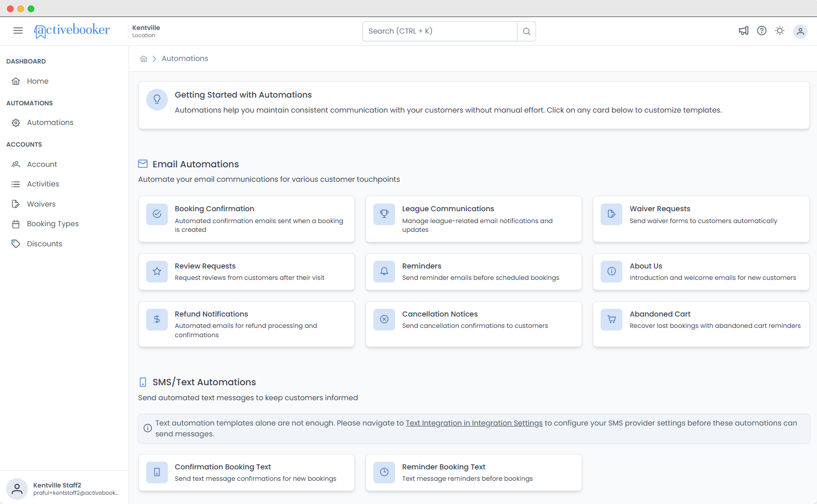
Task: Click "Email Automations" section heading
Action: (196, 164)
